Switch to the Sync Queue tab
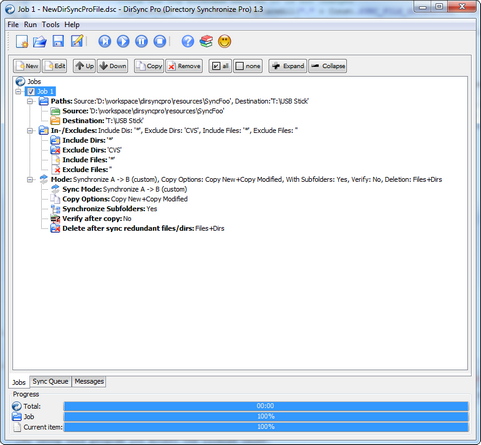This screenshot has width=481, height=445. pyautogui.click(x=50, y=381)
